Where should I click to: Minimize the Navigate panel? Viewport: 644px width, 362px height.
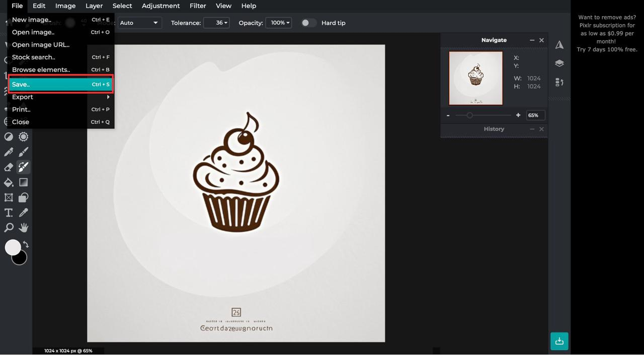532,40
